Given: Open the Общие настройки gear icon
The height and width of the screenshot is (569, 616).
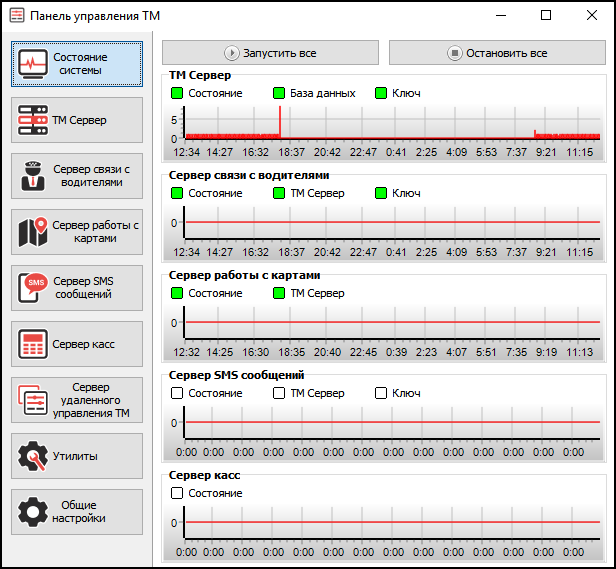Looking at the screenshot, I should pyautogui.click(x=34, y=511).
